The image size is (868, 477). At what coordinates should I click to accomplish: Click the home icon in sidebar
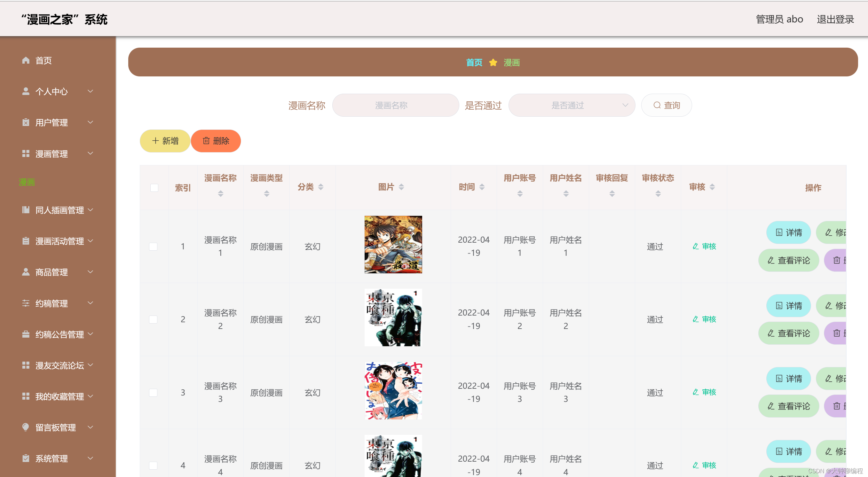click(26, 60)
